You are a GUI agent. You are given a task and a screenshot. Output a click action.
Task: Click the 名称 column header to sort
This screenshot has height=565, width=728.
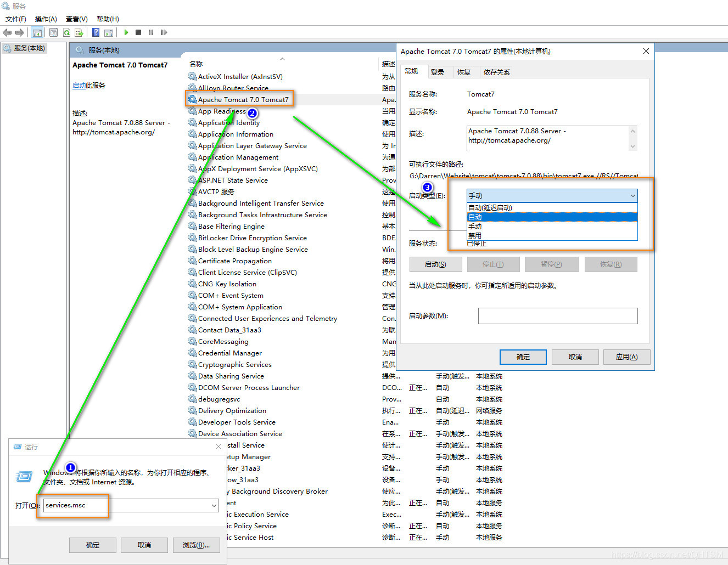(196, 64)
